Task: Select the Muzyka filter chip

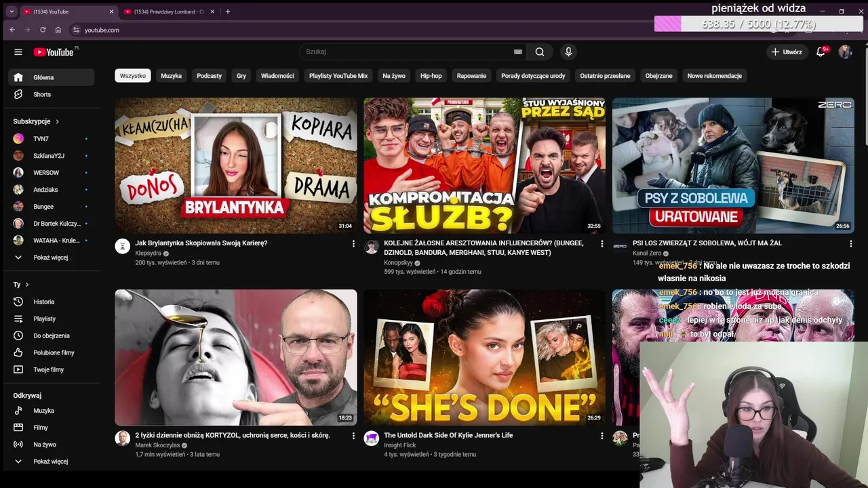Action: pyautogui.click(x=171, y=76)
